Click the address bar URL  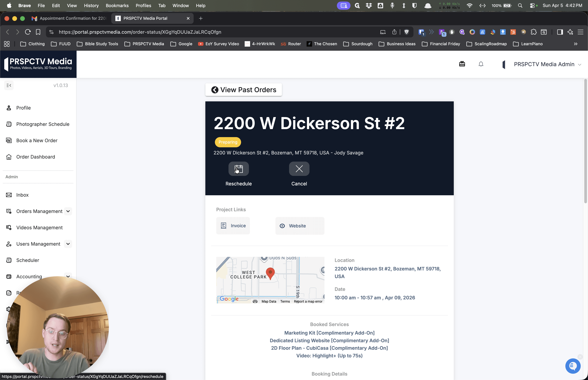pos(140,32)
